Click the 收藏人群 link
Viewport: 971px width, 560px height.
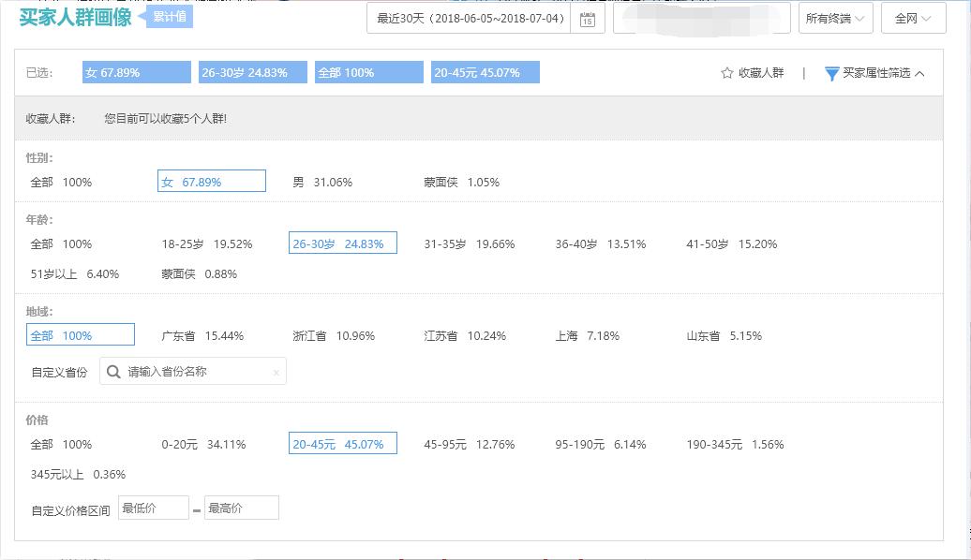click(759, 72)
